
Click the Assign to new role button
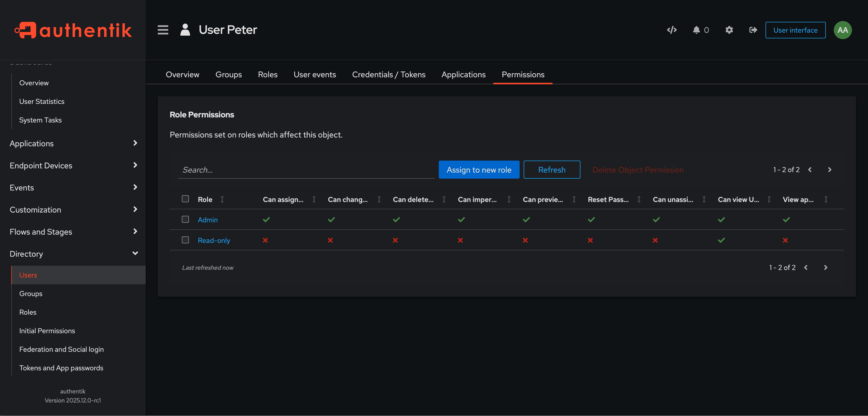tap(478, 170)
